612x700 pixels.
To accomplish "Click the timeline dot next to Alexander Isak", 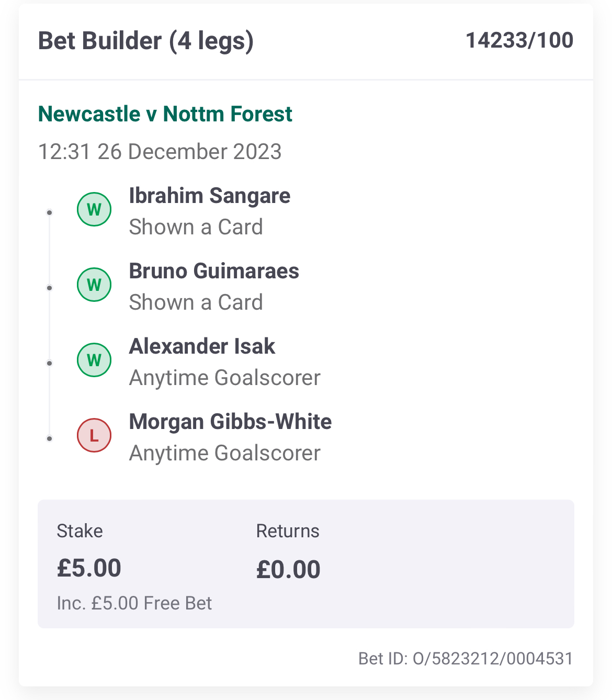I will click(50, 363).
